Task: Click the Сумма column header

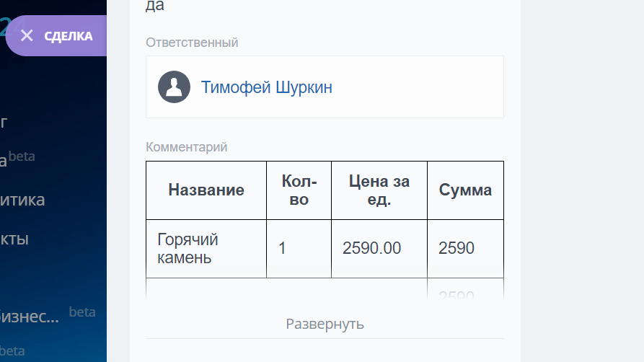Action: [x=465, y=190]
